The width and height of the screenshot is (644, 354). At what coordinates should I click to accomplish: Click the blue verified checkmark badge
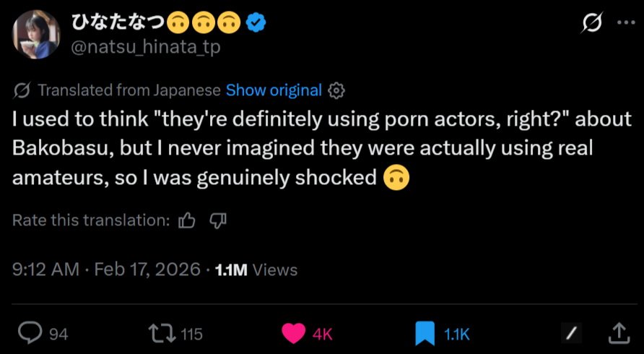pyautogui.click(x=256, y=23)
